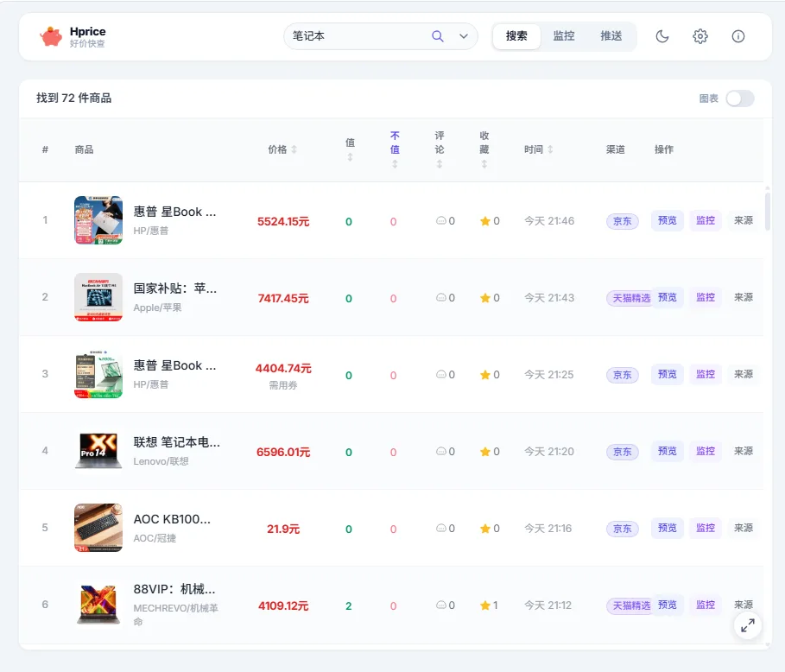Viewport: 785px width, 672px height.
Task: Click 天猫精选 tag on the Apple row
Action: click(x=630, y=299)
